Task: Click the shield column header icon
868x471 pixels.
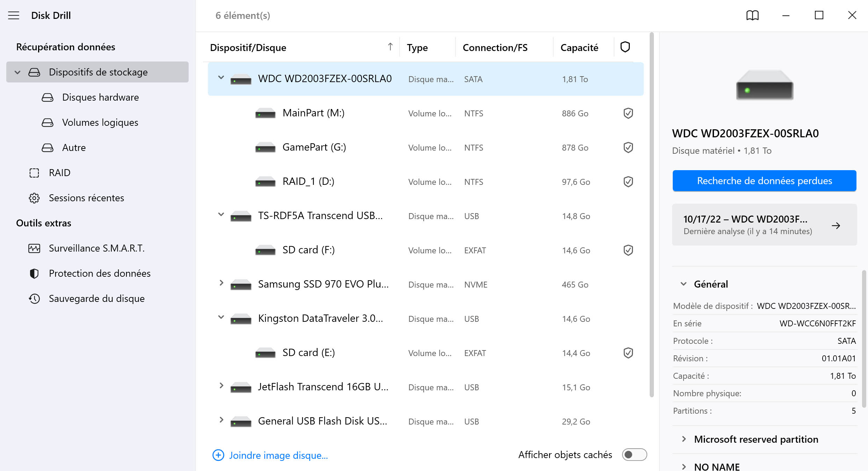Action: tap(625, 47)
